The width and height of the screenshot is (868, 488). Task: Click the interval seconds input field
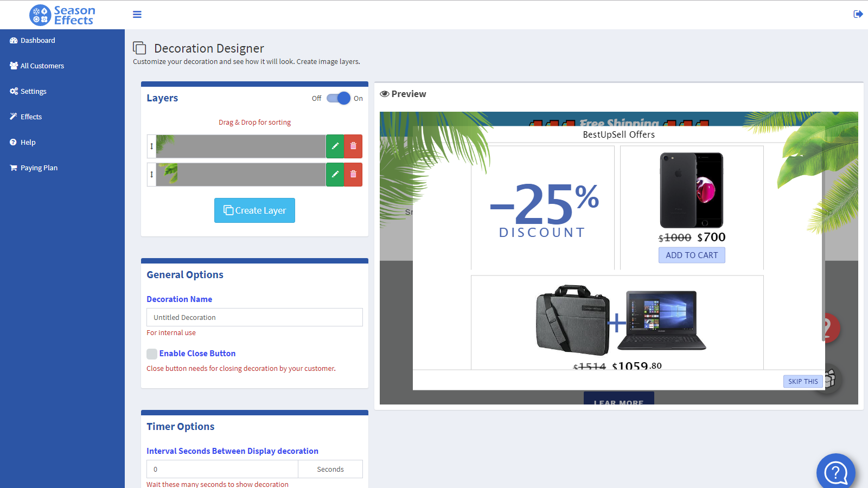(x=222, y=469)
